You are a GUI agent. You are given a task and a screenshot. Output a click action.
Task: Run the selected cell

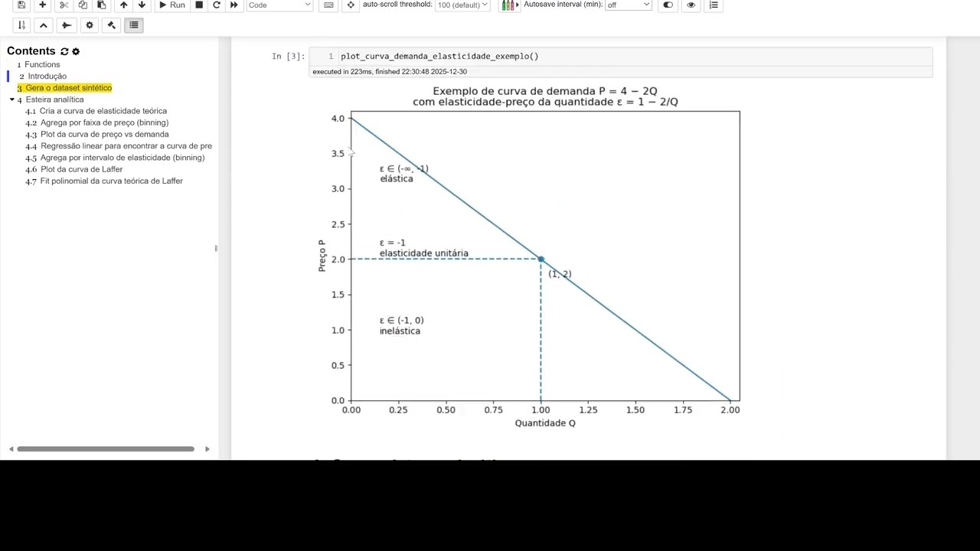(172, 5)
